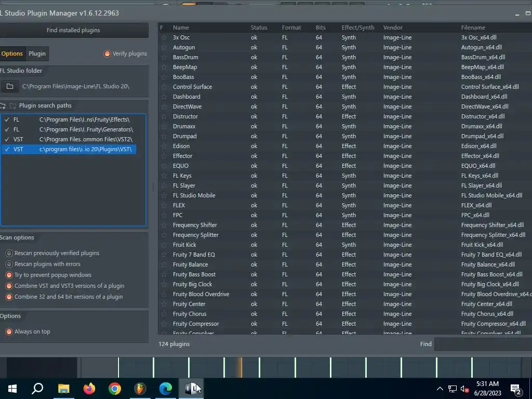Favorite star for Fruit Kick plugin

point(164,245)
